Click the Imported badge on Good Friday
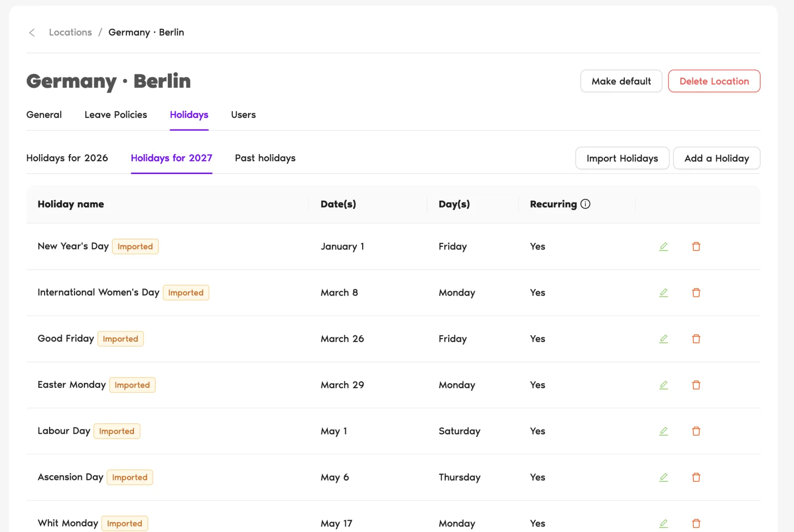Viewport: 794px width, 532px height. point(121,339)
